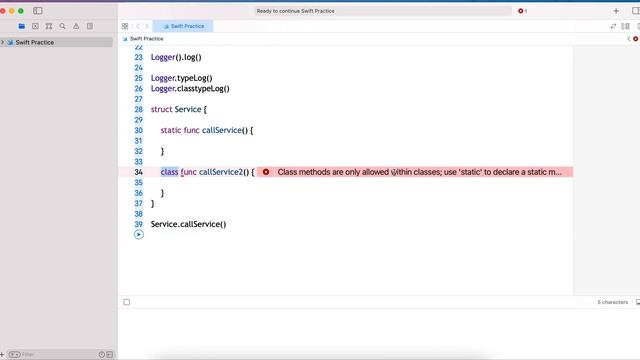Click the editor review swap arrows icon
The height and width of the screenshot is (360, 640).
[613, 26]
